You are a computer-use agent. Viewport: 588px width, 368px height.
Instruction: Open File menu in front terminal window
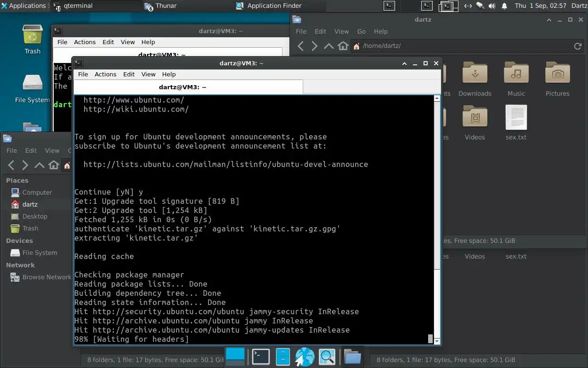tap(83, 74)
